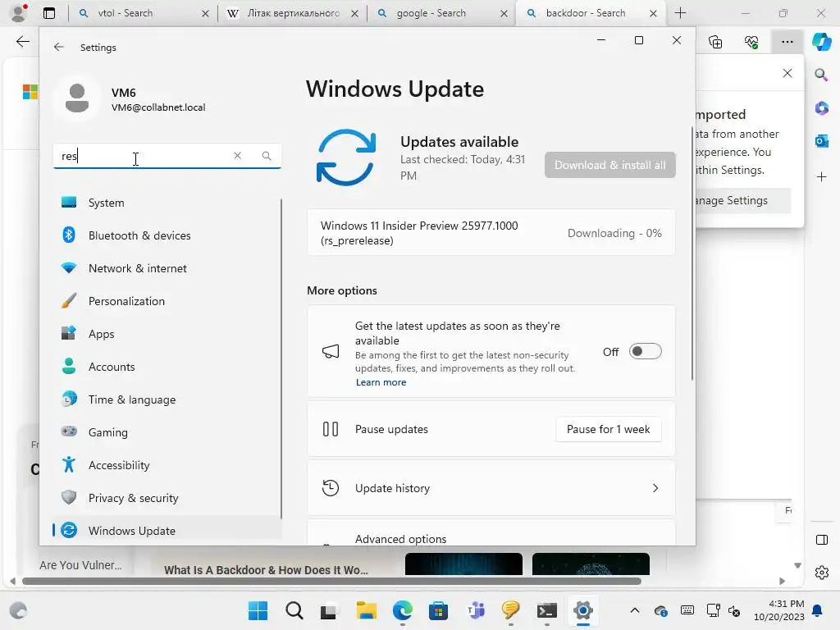Click Windows 11 Insider Preview update row
840x630 pixels.
coord(491,233)
